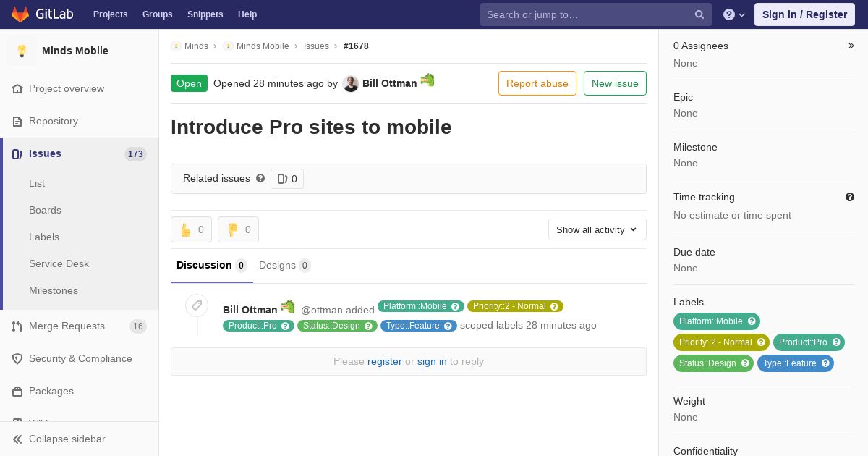Click the sign in link to reply

[432, 361]
